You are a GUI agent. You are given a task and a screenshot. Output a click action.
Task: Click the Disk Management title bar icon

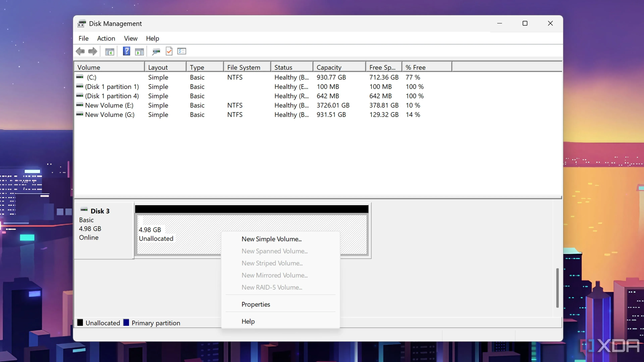[x=82, y=23]
